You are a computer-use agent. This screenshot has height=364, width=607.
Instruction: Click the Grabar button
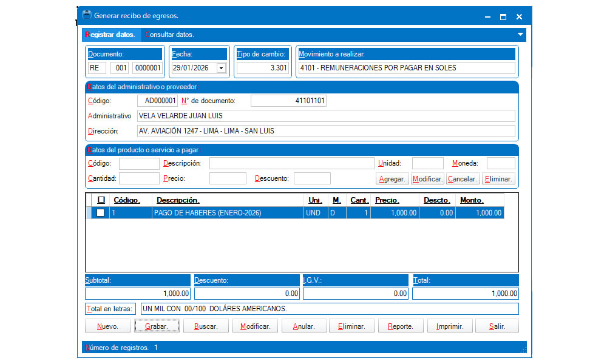click(x=157, y=326)
